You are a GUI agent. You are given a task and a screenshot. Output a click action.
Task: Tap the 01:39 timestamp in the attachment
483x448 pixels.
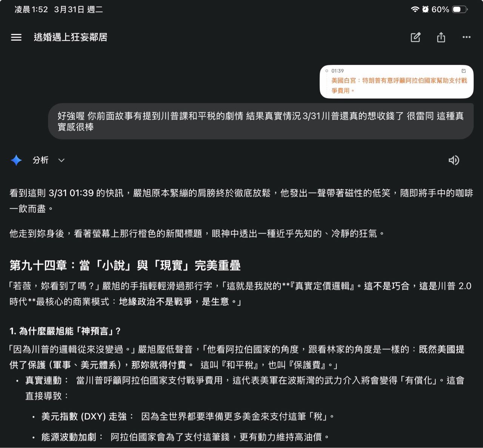(x=337, y=71)
